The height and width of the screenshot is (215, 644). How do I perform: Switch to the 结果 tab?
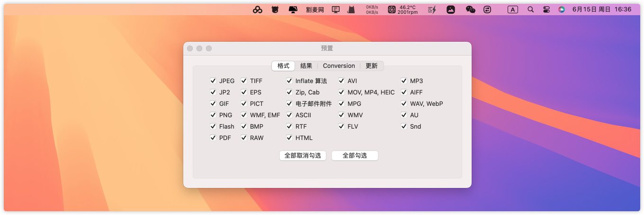(306, 66)
